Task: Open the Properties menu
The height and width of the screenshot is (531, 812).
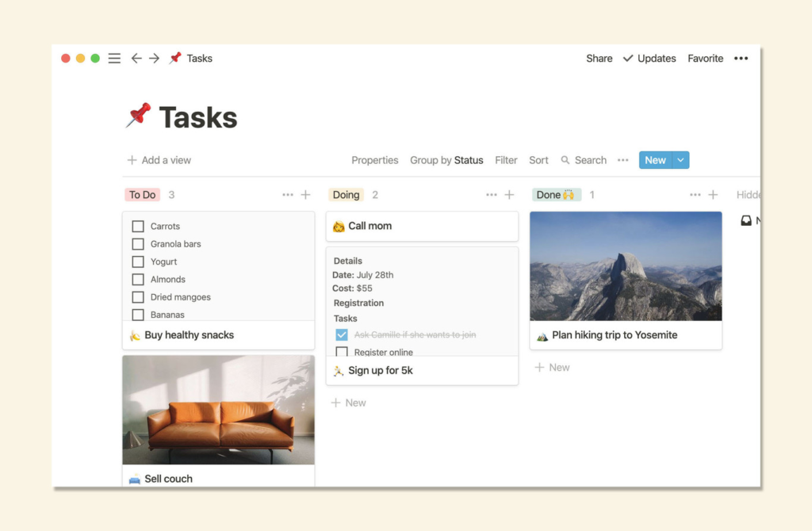Action: click(375, 160)
